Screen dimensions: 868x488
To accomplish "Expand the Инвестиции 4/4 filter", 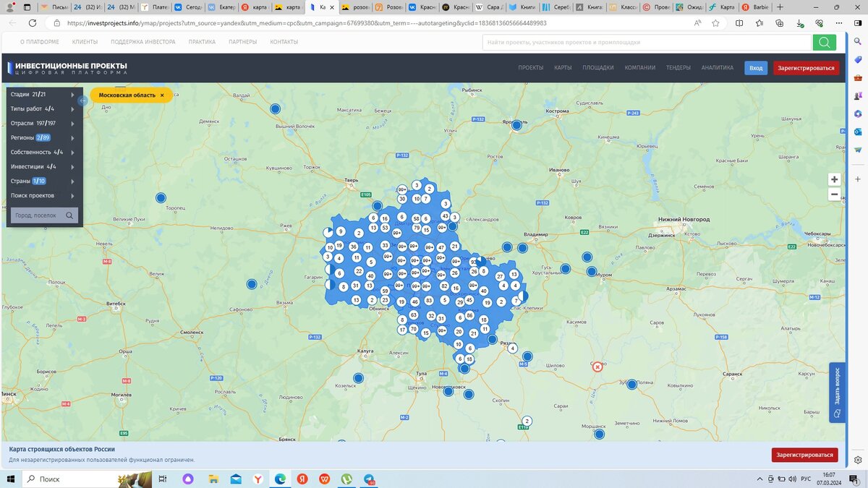I will tap(43, 166).
